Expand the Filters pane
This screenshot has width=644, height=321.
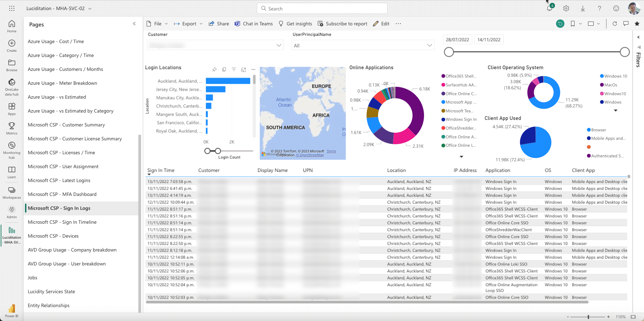(638, 37)
